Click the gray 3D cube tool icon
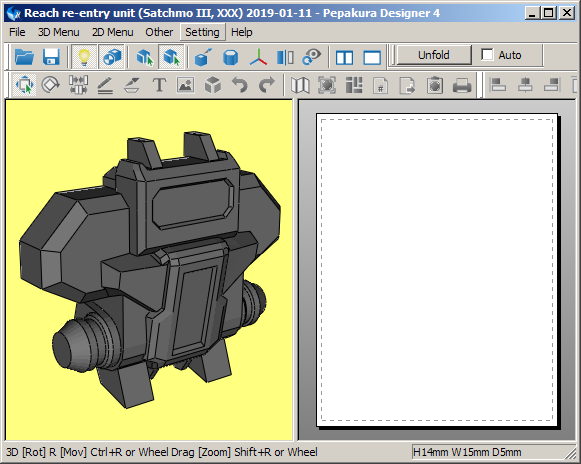 213,85
